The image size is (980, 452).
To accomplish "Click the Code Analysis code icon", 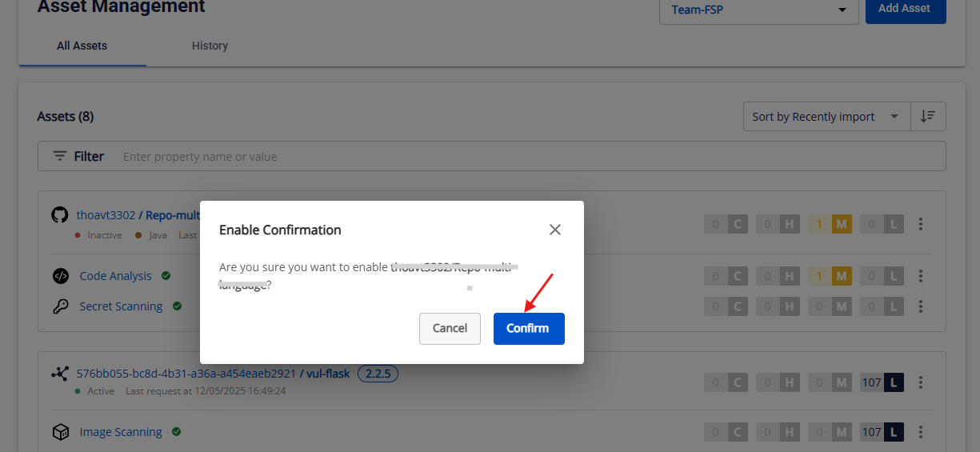I will tap(60, 276).
